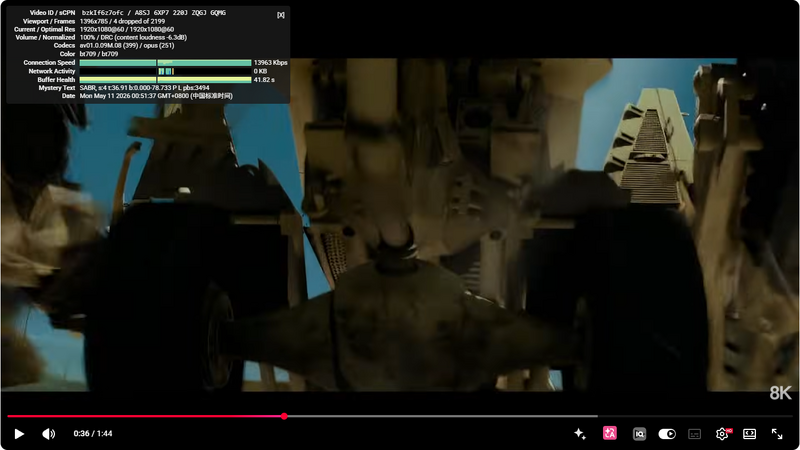Click the 'Buffer Health' label
The image size is (800, 450).
tap(56, 80)
